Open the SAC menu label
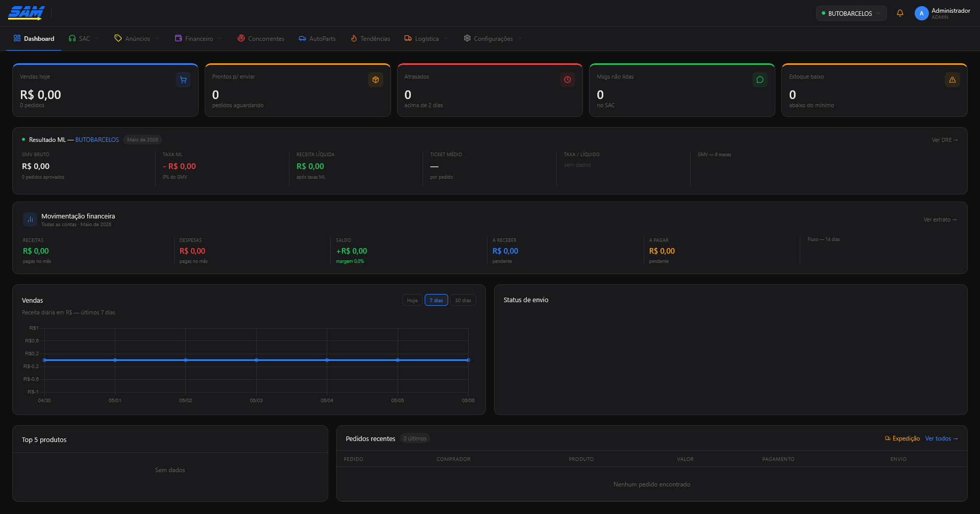The image size is (980, 514). tap(84, 39)
